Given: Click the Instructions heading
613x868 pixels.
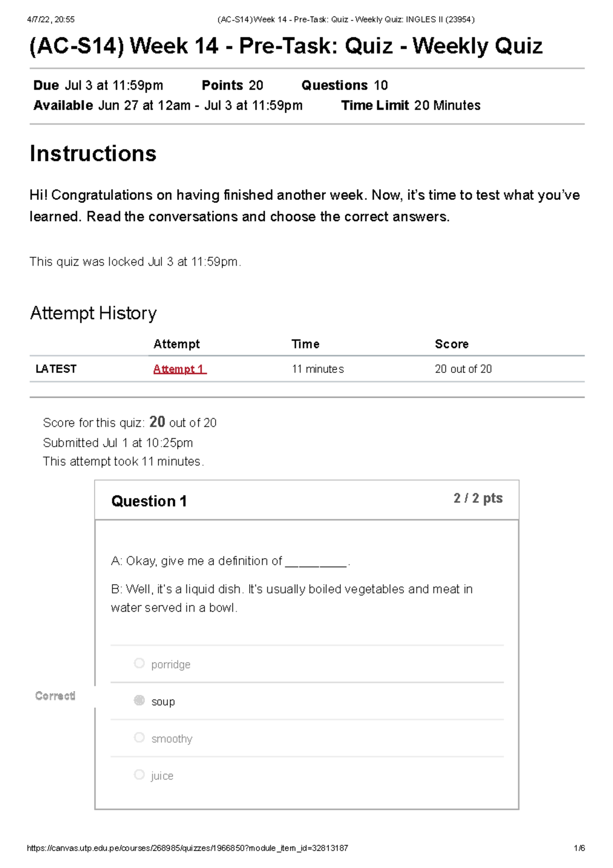Looking at the screenshot, I should click(x=93, y=153).
